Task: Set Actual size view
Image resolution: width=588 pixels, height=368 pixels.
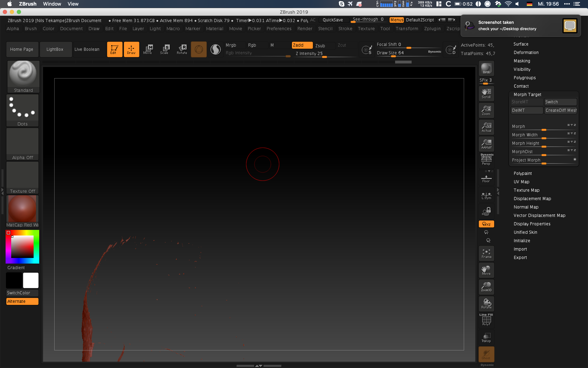Action: tap(486, 127)
